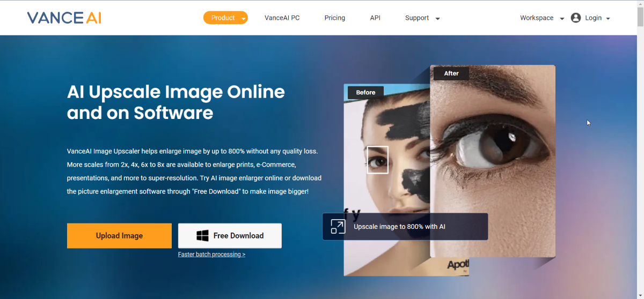Click the Upload Image button
Image resolution: width=644 pixels, height=299 pixels.
tap(119, 236)
